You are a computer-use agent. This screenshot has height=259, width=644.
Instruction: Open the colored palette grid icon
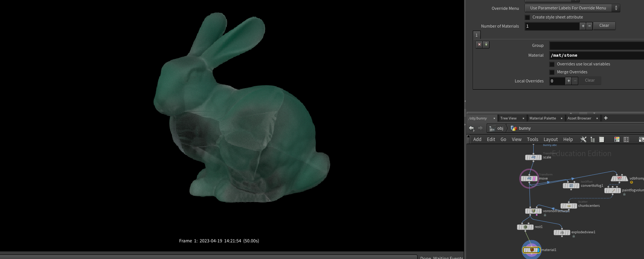click(x=617, y=140)
